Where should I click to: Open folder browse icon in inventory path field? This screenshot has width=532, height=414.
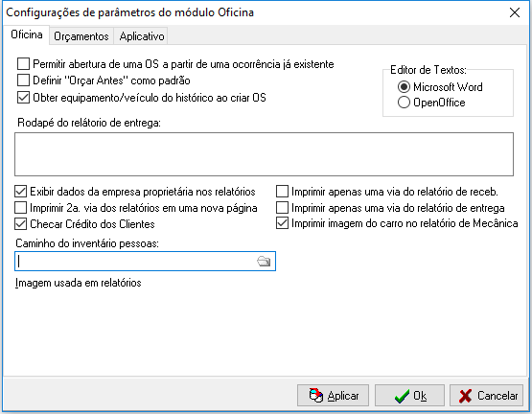(264, 262)
